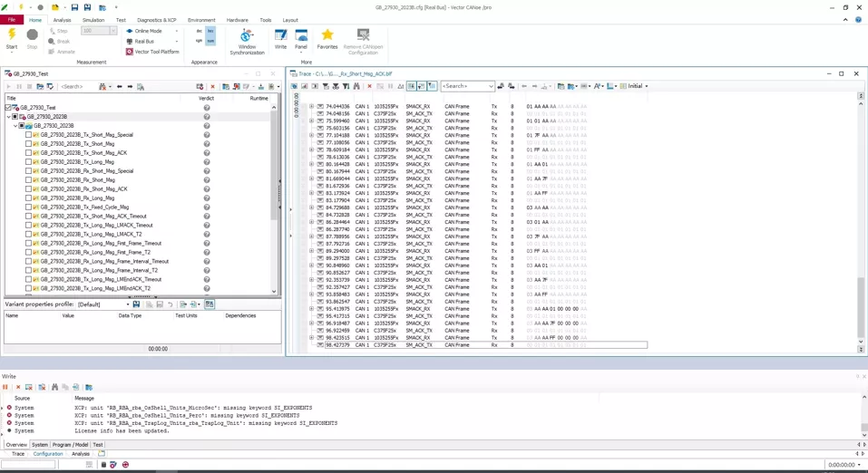
Task: Check GB_27930_2023B_Tx_Long_Msg test case
Action: click(28, 161)
